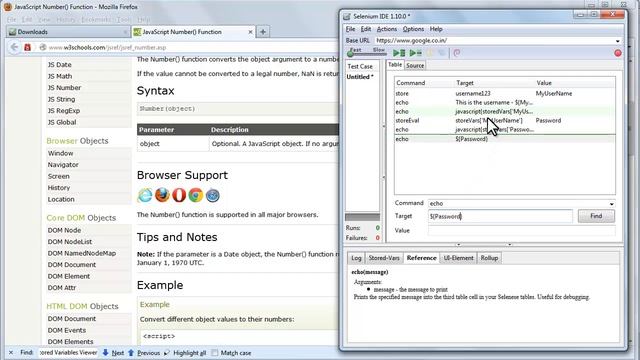
Task: Switch to the Table tab
Action: (395, 65)
